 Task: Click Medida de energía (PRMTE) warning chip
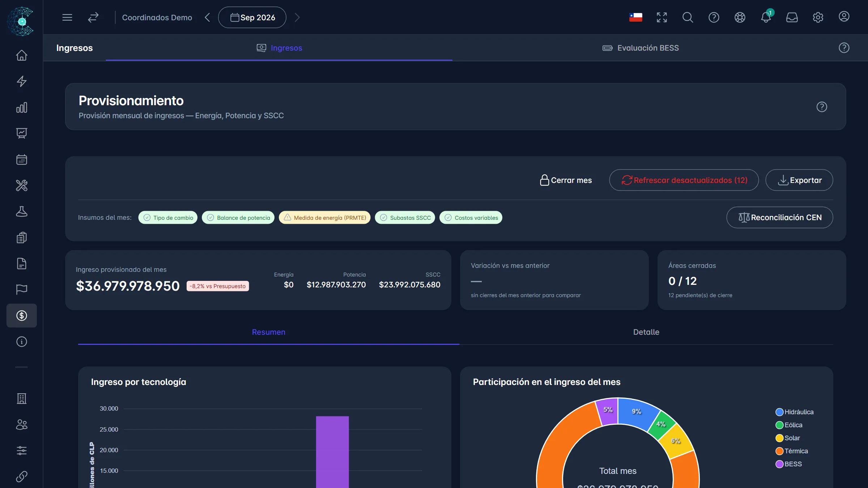click(325, 218)
